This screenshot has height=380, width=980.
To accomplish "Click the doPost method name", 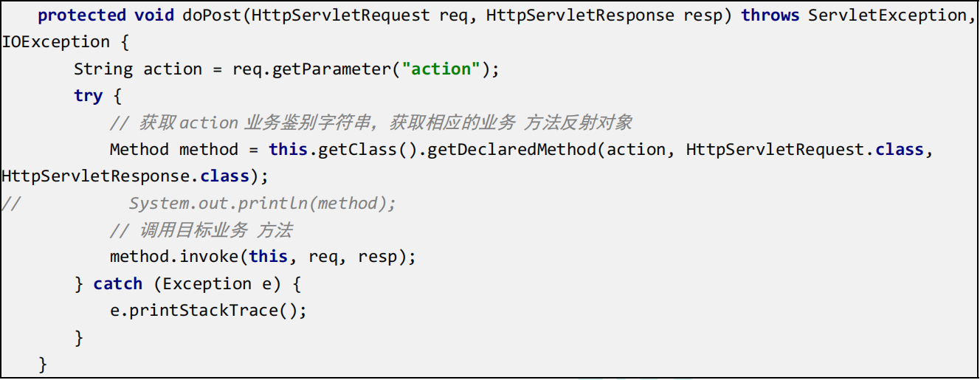I will [213, 15].
